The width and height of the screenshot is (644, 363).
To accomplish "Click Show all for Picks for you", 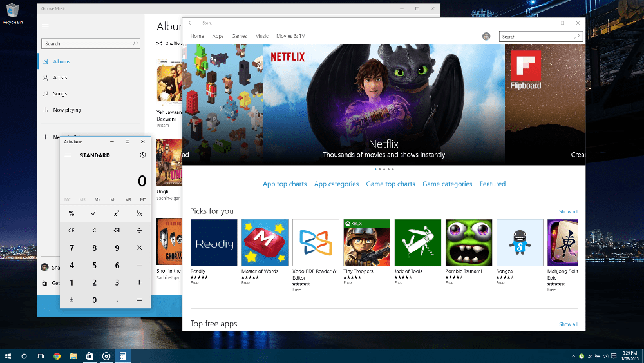I will coord(568,211).
